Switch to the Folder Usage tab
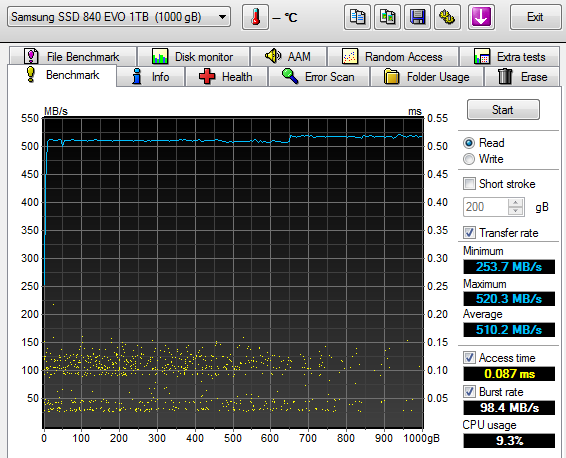The height and width of the screenshot is (458, 566). [427, 77]
